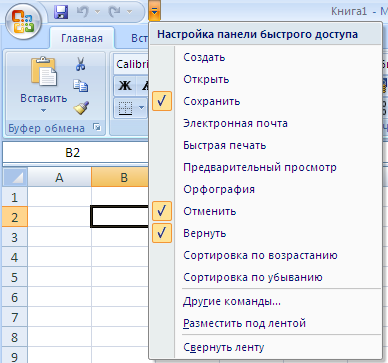Select row 8 header
The height and width of the screenshot is (363, 388).
click(x=14, y=337)
